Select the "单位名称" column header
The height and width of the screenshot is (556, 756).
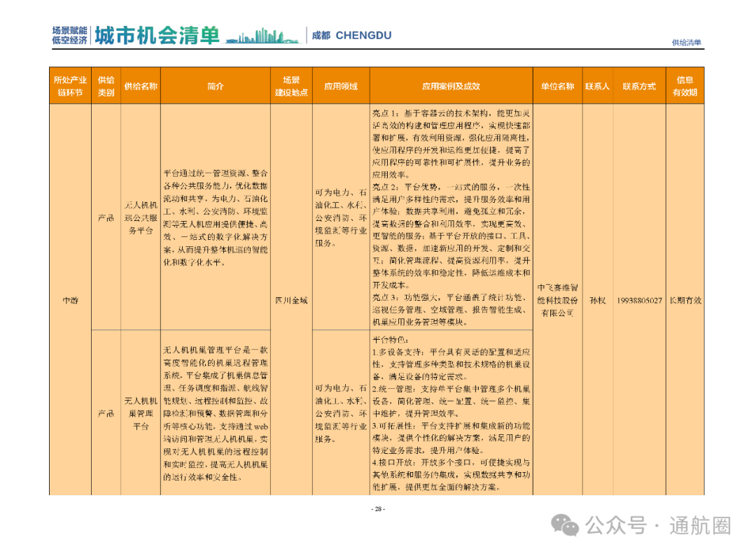coord(558,86)
